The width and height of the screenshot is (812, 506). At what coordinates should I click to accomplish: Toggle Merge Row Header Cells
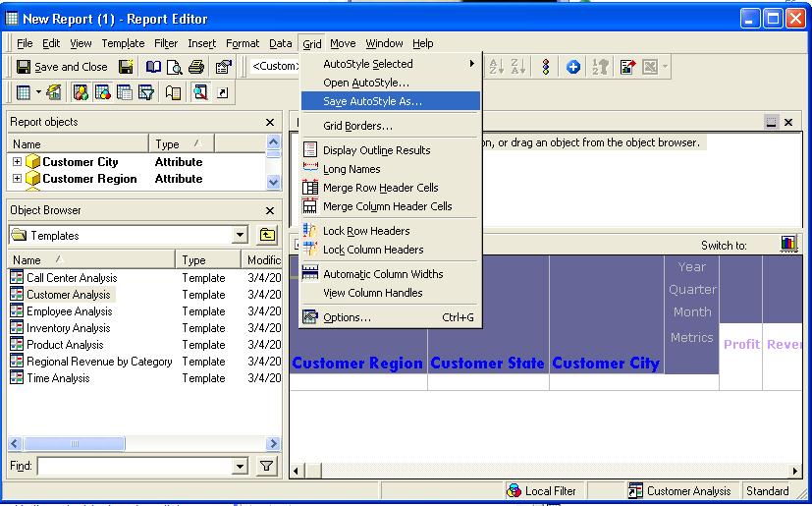(x=391, y=188)
